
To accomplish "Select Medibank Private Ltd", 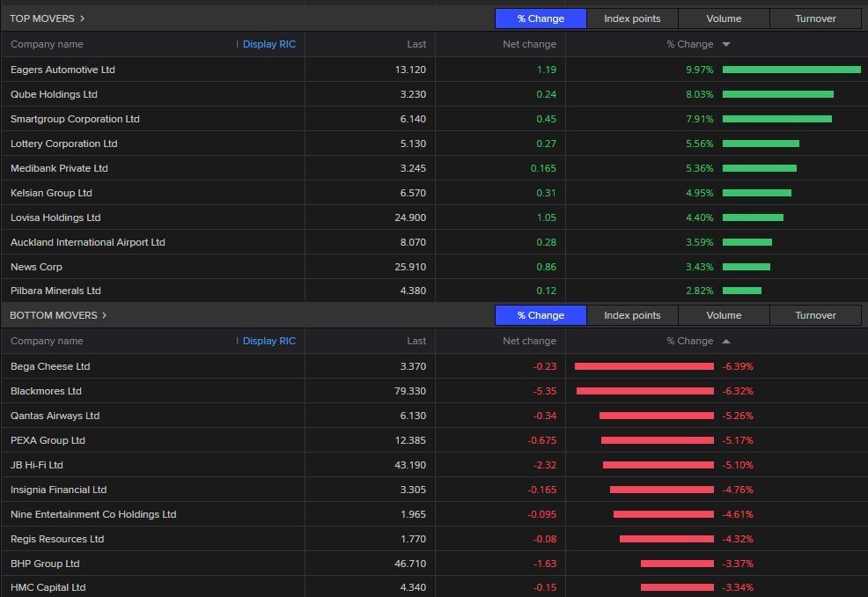I will tap(59, 168).
